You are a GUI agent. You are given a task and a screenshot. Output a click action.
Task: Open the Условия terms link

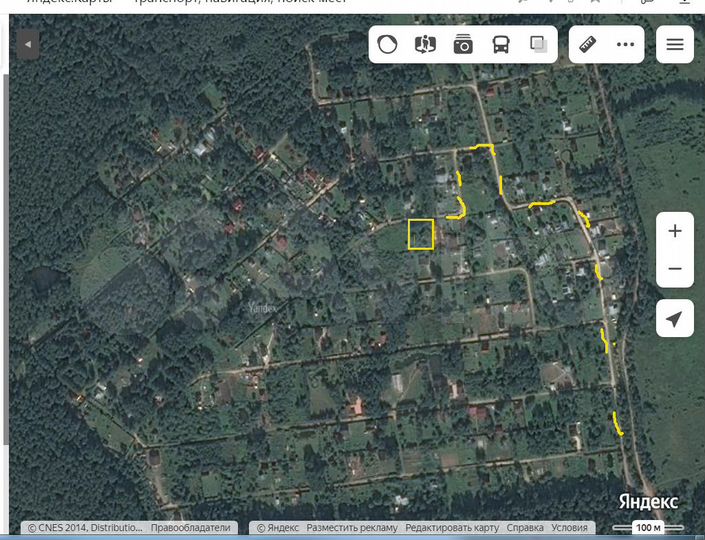569,527
